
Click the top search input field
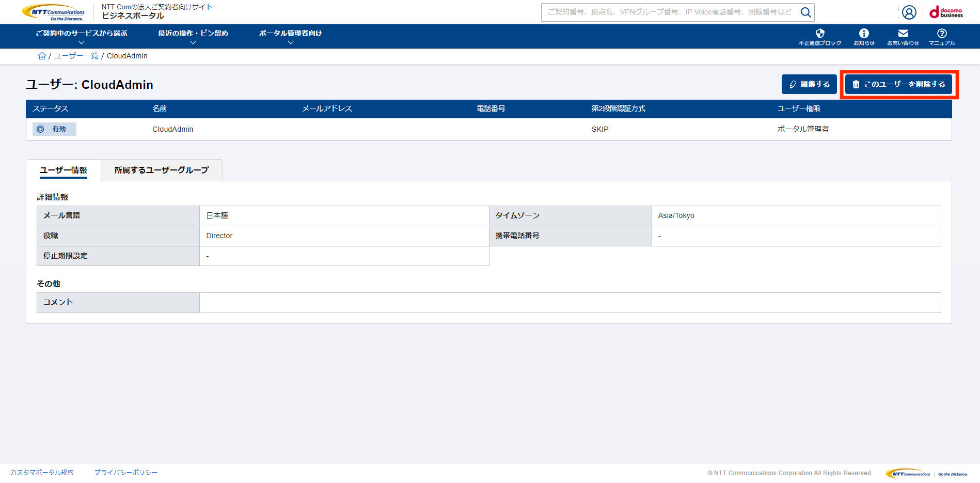coord(669,12)
